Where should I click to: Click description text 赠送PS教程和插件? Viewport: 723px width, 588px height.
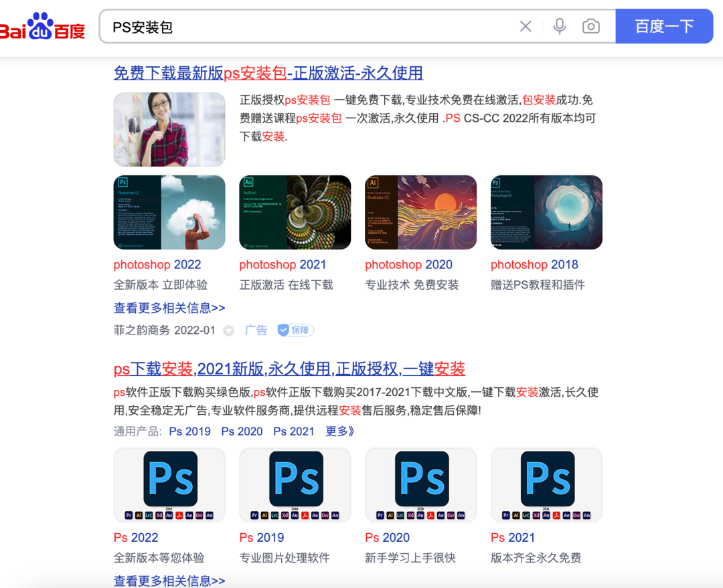click(x=538, y=285)
